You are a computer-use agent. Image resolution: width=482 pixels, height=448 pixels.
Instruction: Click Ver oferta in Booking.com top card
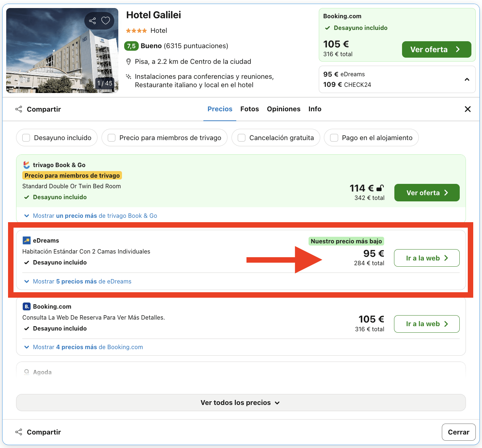436,49
